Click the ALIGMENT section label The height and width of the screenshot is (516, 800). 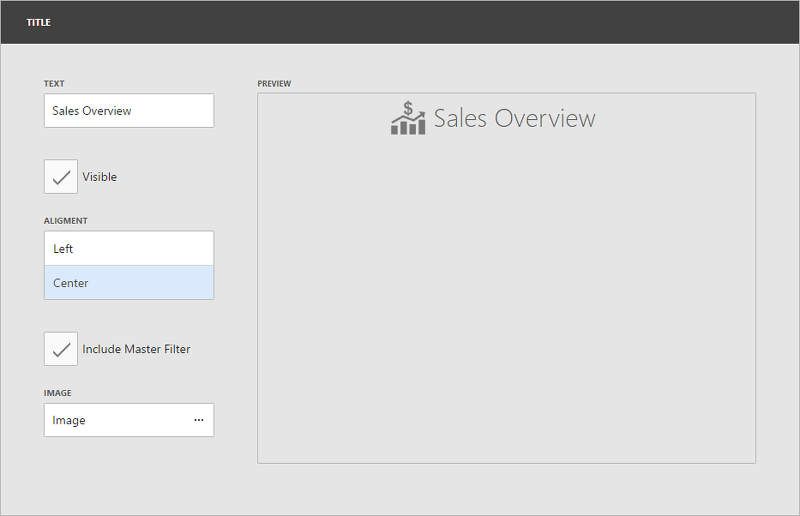pyautogui.click(x=66, y=221)
